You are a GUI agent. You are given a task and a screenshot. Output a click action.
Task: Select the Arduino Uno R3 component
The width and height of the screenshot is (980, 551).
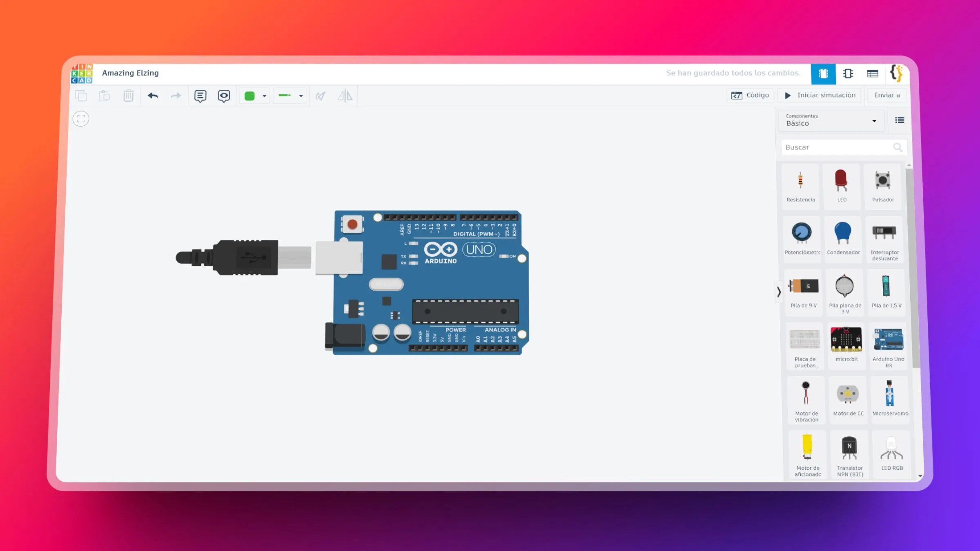(x=889, y=346)
